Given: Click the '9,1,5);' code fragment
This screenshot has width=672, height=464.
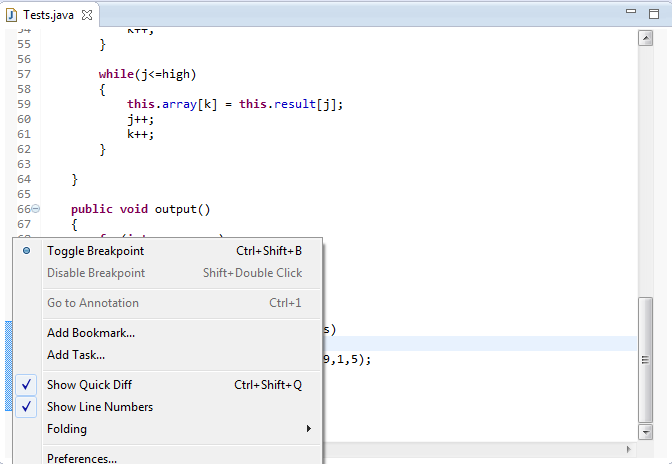Looking at the screenshot, I should tap(347, 359).
